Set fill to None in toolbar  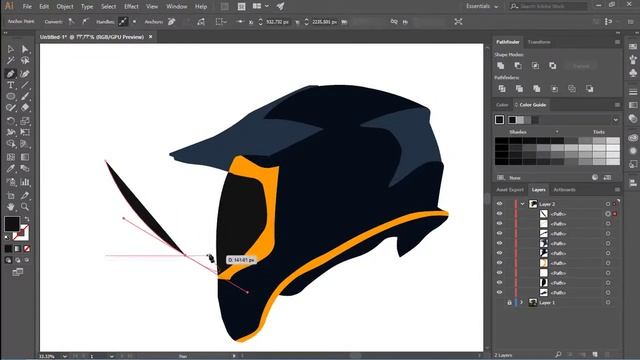(27, 249)
